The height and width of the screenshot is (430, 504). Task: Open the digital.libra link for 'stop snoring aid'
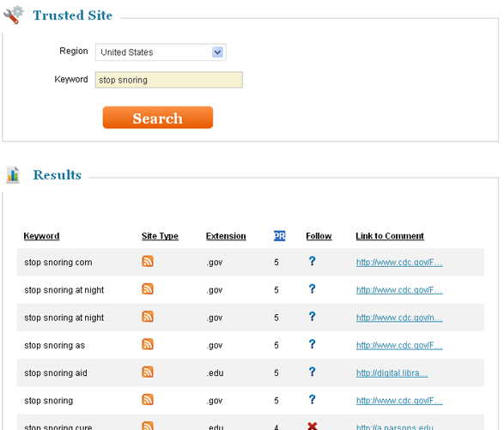(x=392, y=373)
